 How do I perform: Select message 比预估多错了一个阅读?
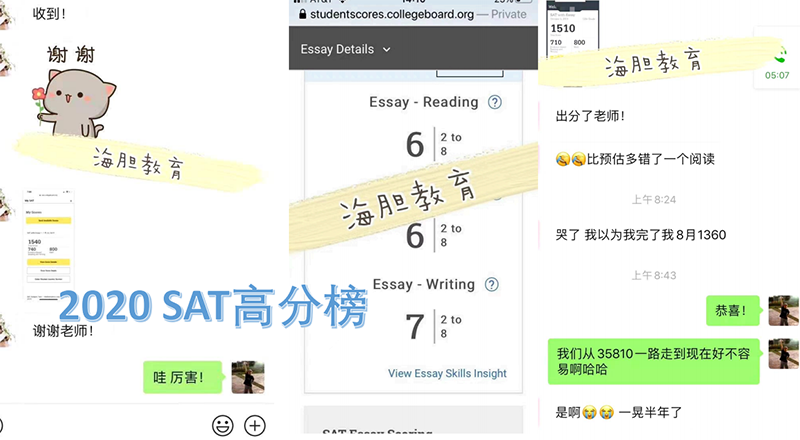[x=635, y=159]
